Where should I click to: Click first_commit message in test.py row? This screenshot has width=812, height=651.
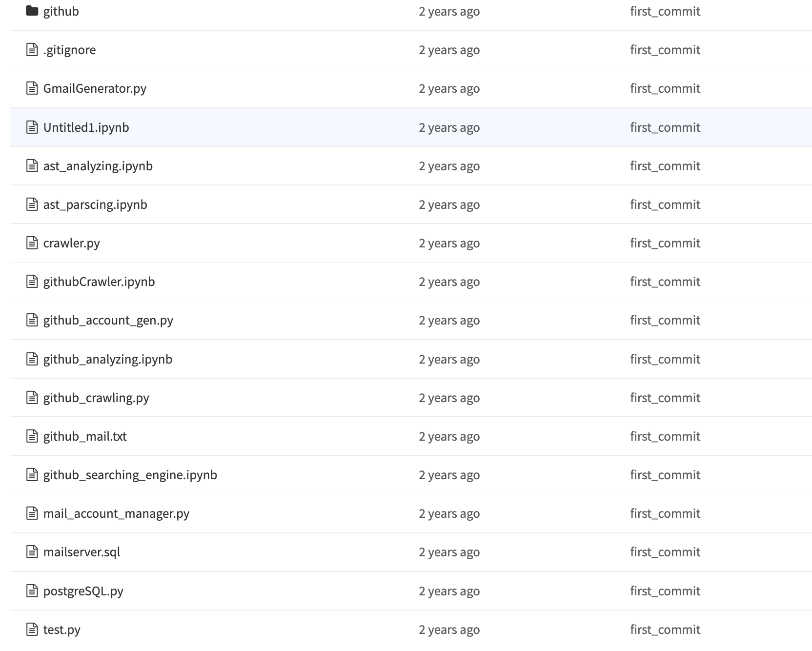coord(665,630)
